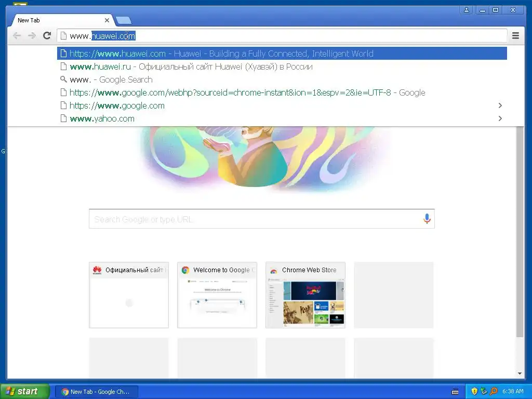Select https://www.huawei.com suggestion
Screen dimensions: 532x399
click(x=282, y=54)
